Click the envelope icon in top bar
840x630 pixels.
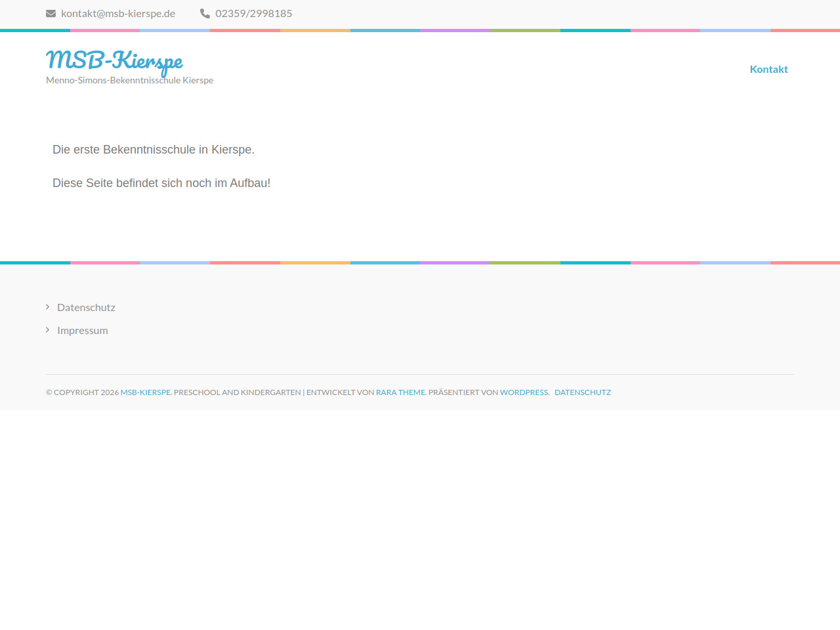point(51,13)
